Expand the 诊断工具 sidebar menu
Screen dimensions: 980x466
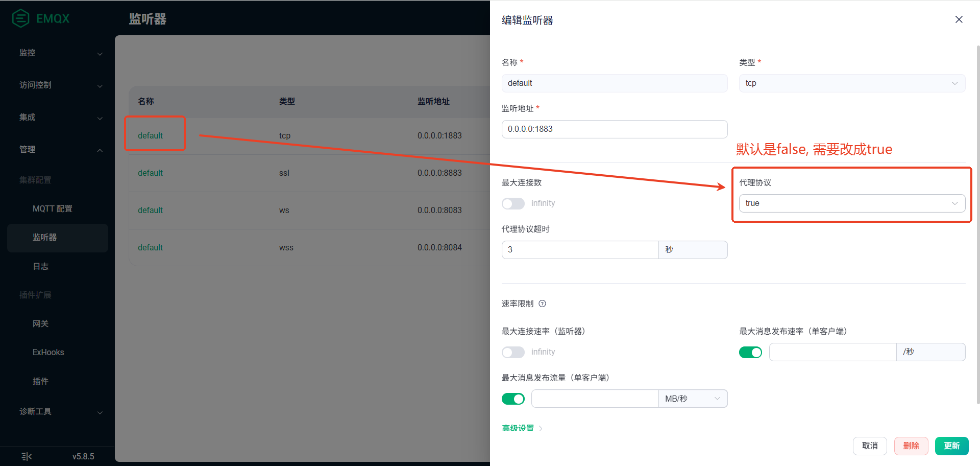pos(60,411)
